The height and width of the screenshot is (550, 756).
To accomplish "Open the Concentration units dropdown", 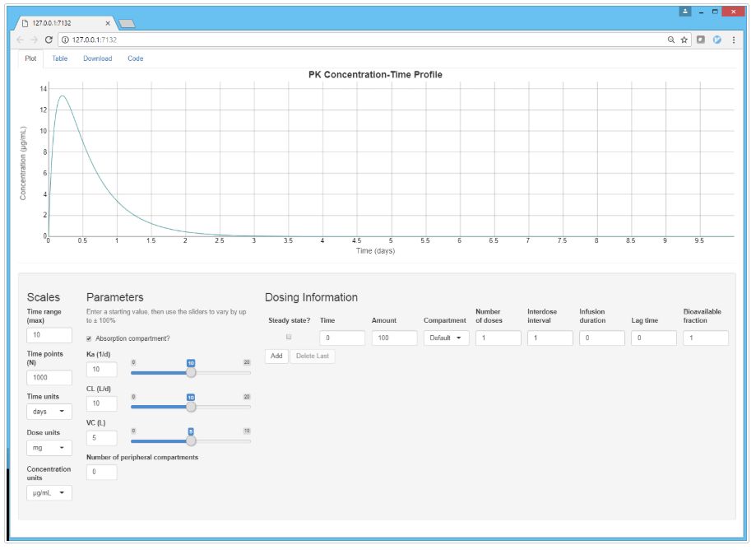I will point(49,492).
